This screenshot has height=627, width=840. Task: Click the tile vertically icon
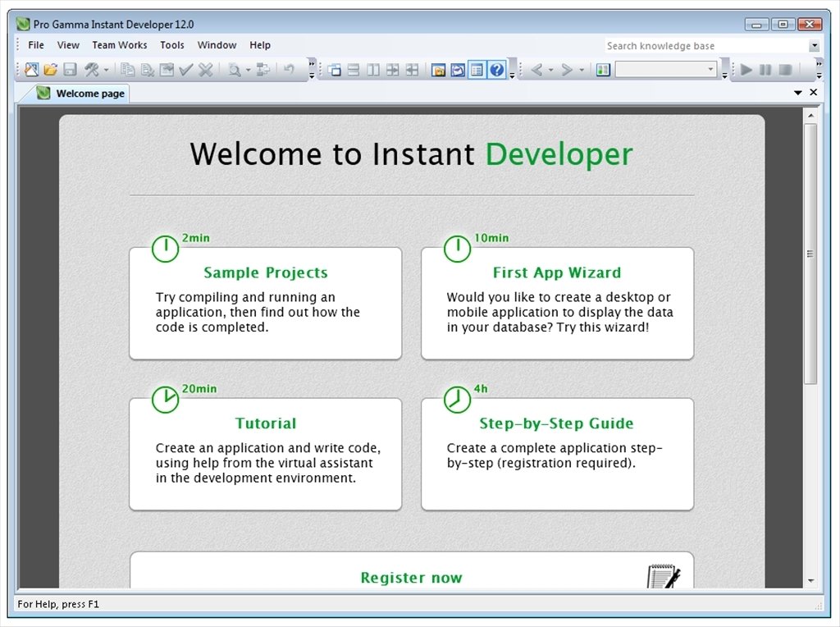373,71
